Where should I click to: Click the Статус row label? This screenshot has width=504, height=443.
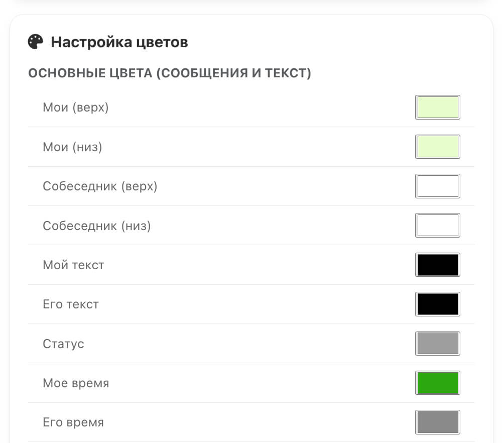[63, 344]
